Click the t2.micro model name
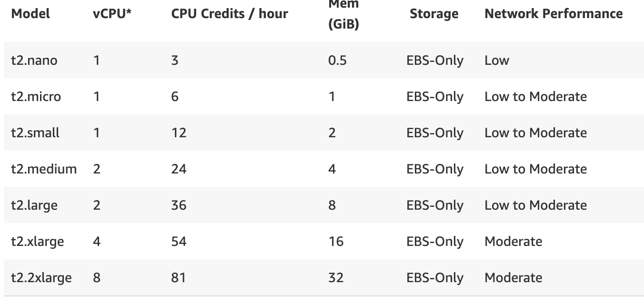The image size is (644, 306). tap(36, 97)
